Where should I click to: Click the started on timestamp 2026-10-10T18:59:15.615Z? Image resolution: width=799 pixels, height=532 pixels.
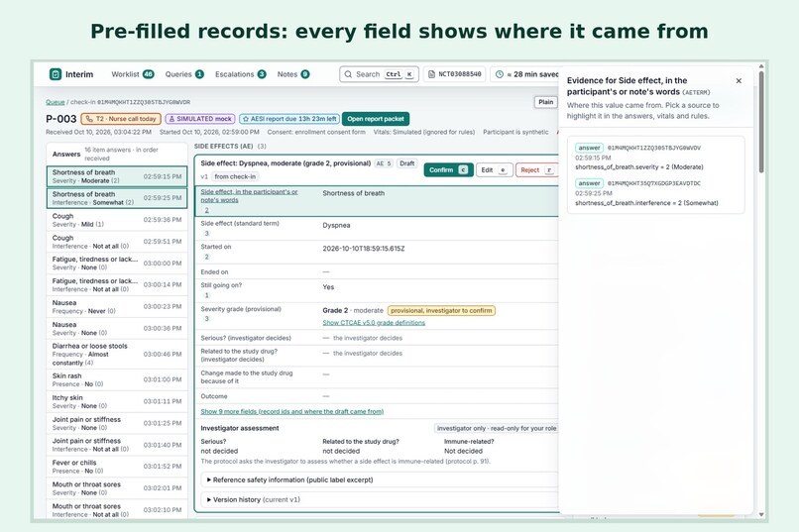click(x=364, y=249)
